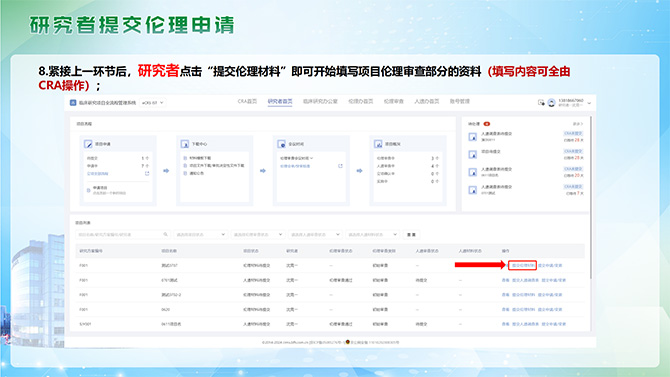Image resolution: width=670 pixels, height=377 pixels.
Task: Click the vertical scrollbar beside the project table
Action: coord(591,197)
